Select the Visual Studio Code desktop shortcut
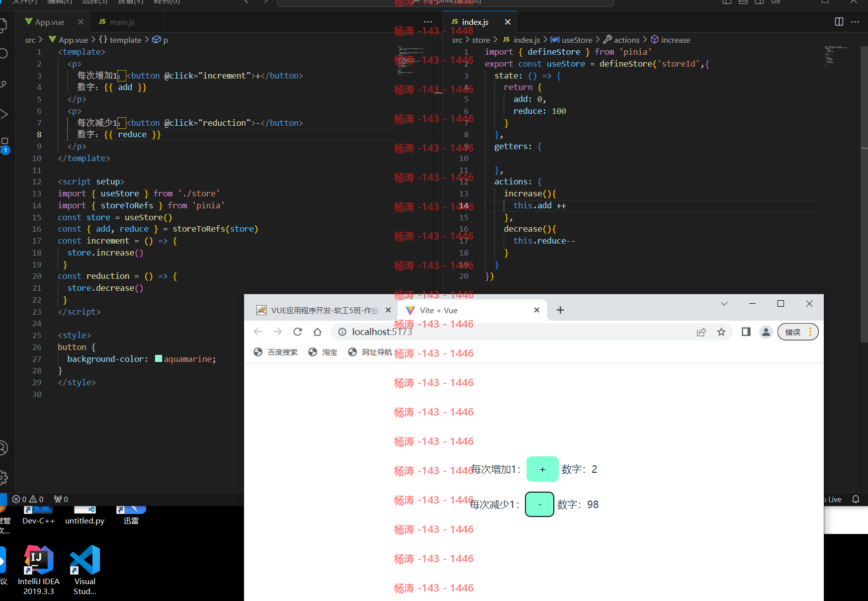This screenshot has height=601, width=868. point(85,570)
